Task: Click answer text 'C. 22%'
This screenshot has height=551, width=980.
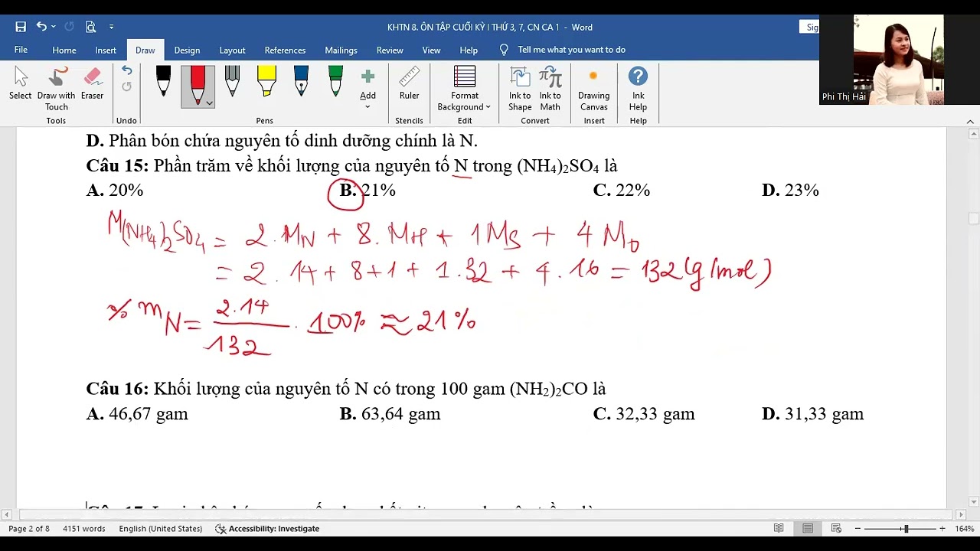Action: point(621,191)
